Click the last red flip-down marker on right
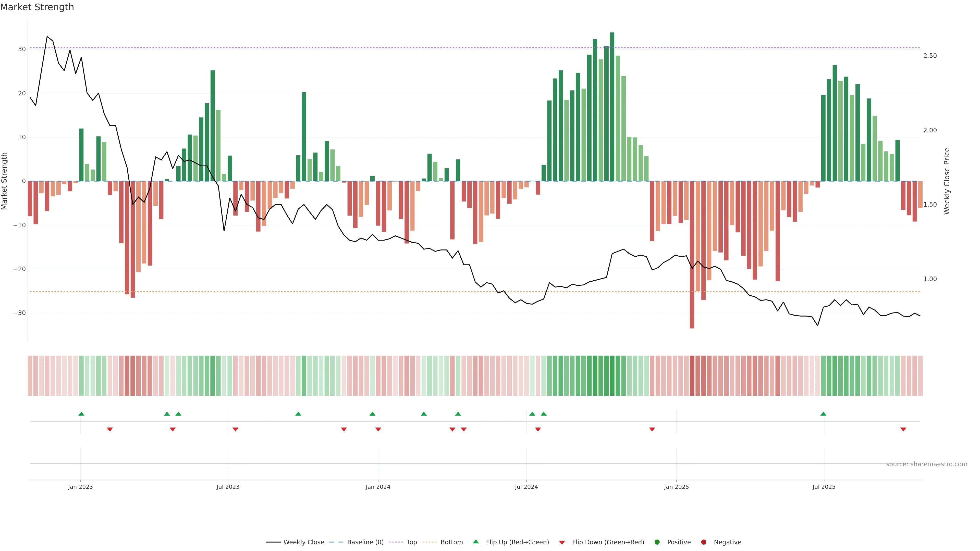980x551 pixels. click(x=903, y=429)
